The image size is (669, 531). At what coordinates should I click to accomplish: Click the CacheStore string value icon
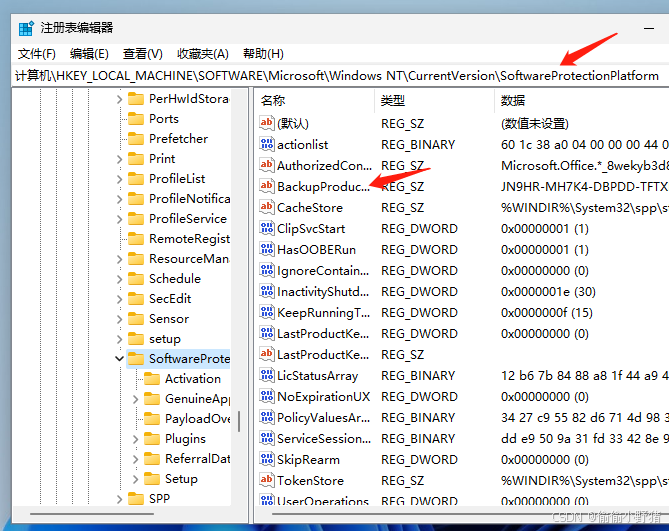coord(267,207)
